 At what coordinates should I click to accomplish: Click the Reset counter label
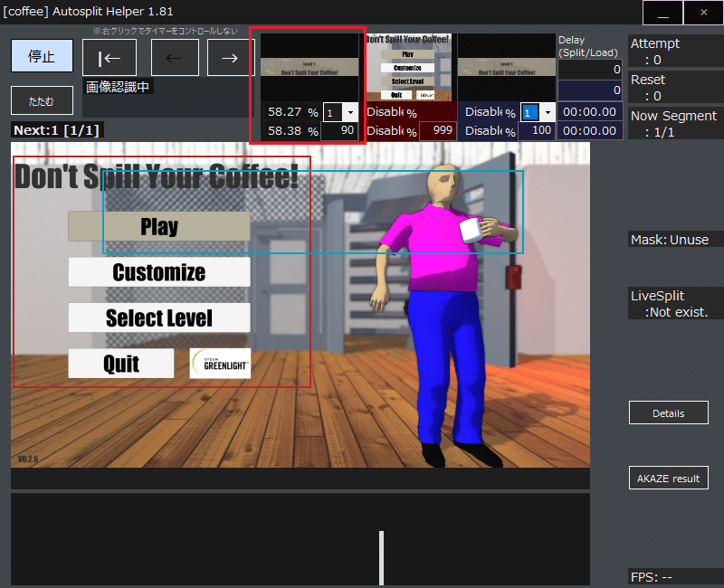pos(648,87)
